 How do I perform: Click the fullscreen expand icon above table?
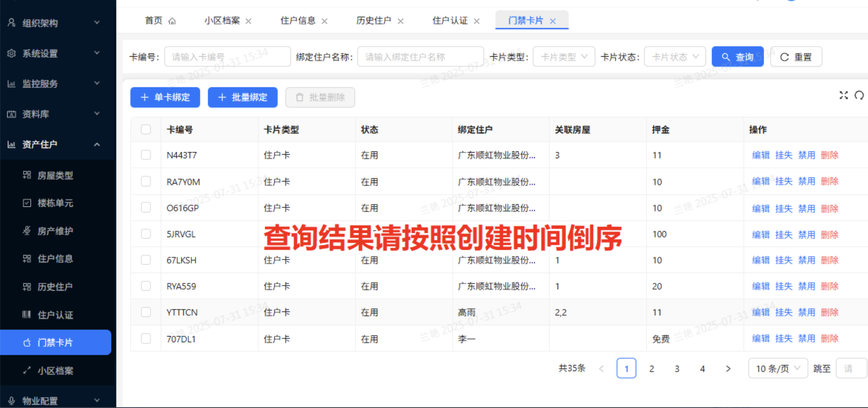[x=844, y=95]
